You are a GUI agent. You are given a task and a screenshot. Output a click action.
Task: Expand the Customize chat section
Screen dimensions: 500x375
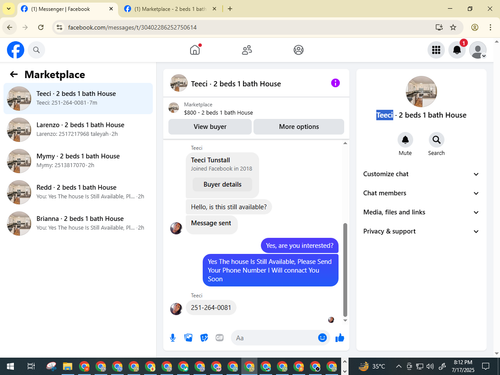tap(421, 174)
